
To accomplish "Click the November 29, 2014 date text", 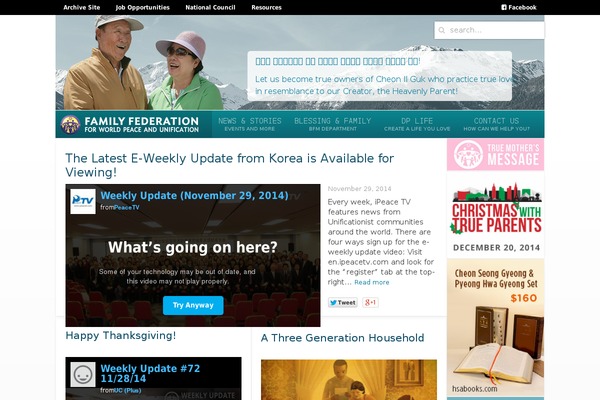I will (359, 189).
